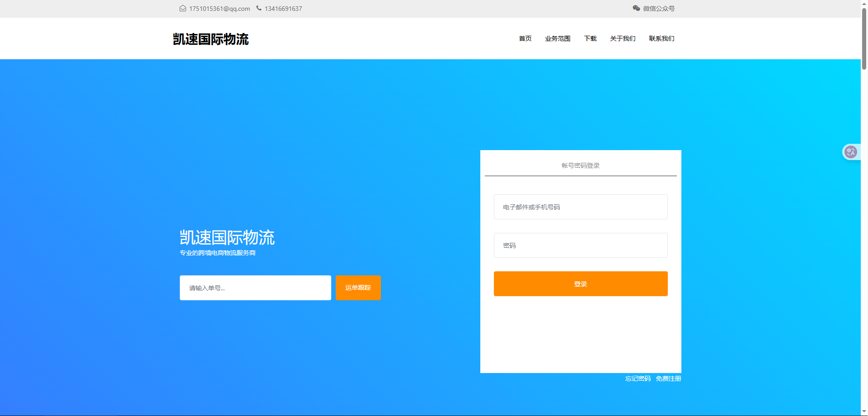Go to the 下载 page
Image resolution: width=868 pixels, height=416 pixels.
(x=590, y=38)
